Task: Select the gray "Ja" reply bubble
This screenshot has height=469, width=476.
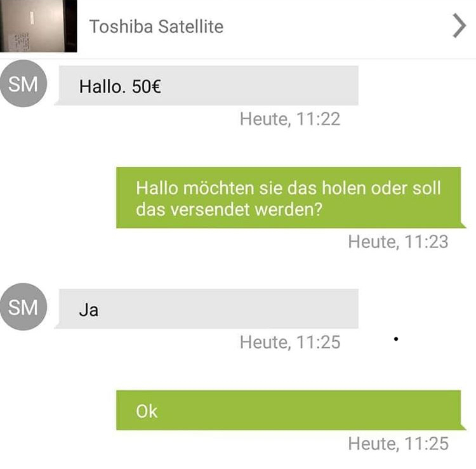Action: click(x=208, y=309)
